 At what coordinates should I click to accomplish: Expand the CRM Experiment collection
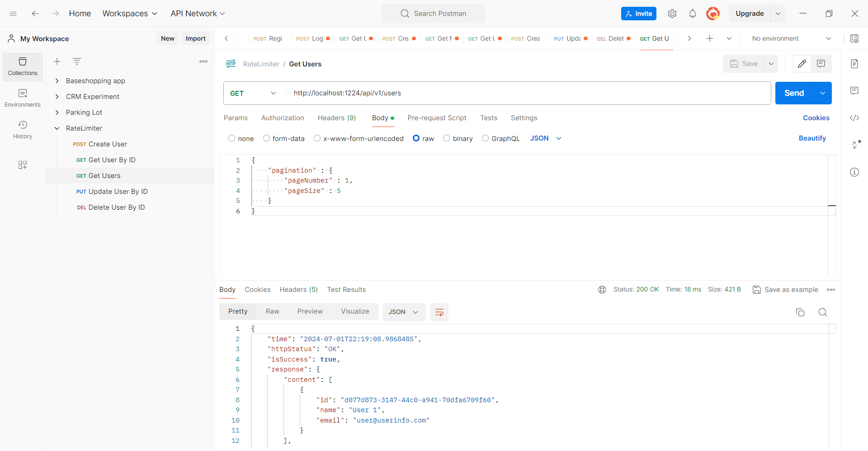57,97
